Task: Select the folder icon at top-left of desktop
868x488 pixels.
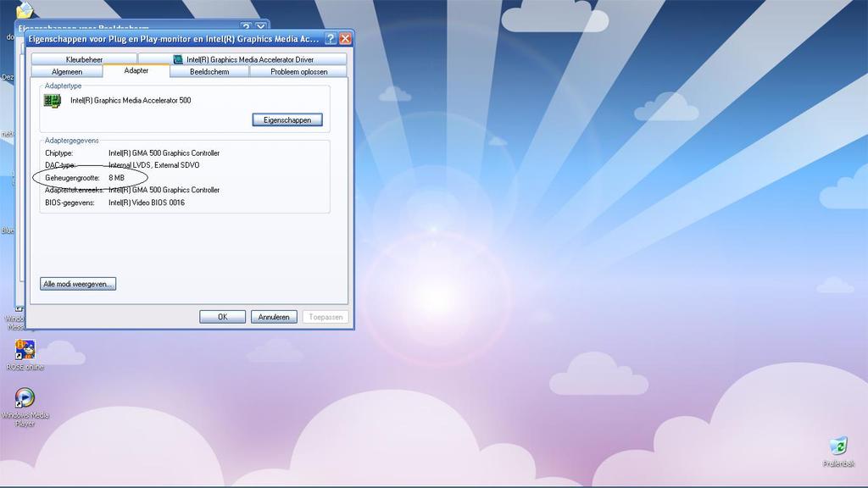Action: point(25,10)
